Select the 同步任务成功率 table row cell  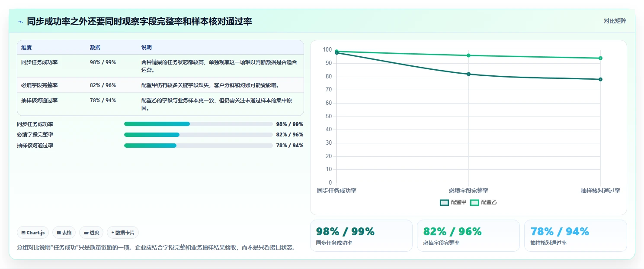click(39, 62)
